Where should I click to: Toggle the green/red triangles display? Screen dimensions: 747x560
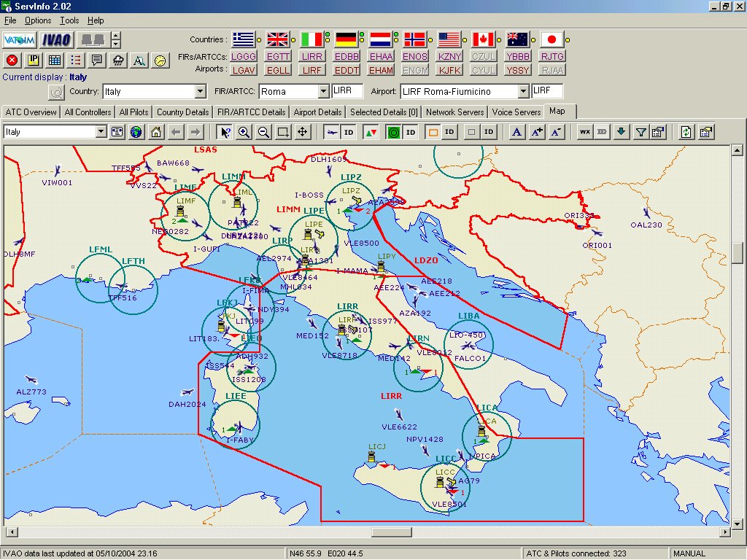click(371, 132)
